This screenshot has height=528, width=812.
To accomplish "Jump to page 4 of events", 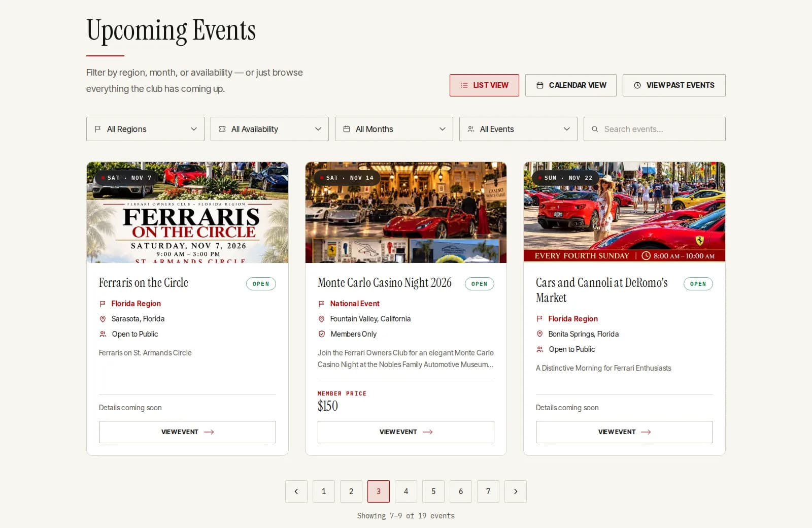I will click(x=406, y=491).
